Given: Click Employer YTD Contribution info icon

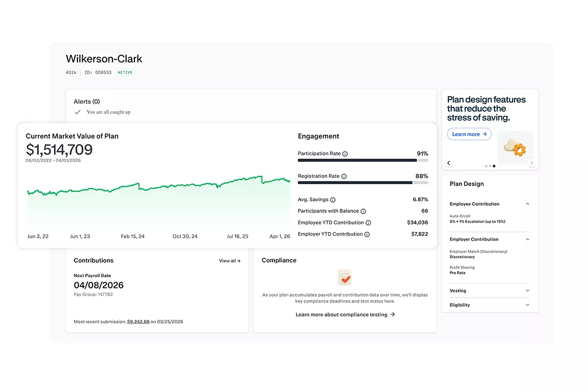Looking at the screenshot, I should pyautogui.click(x=367, y=234).
